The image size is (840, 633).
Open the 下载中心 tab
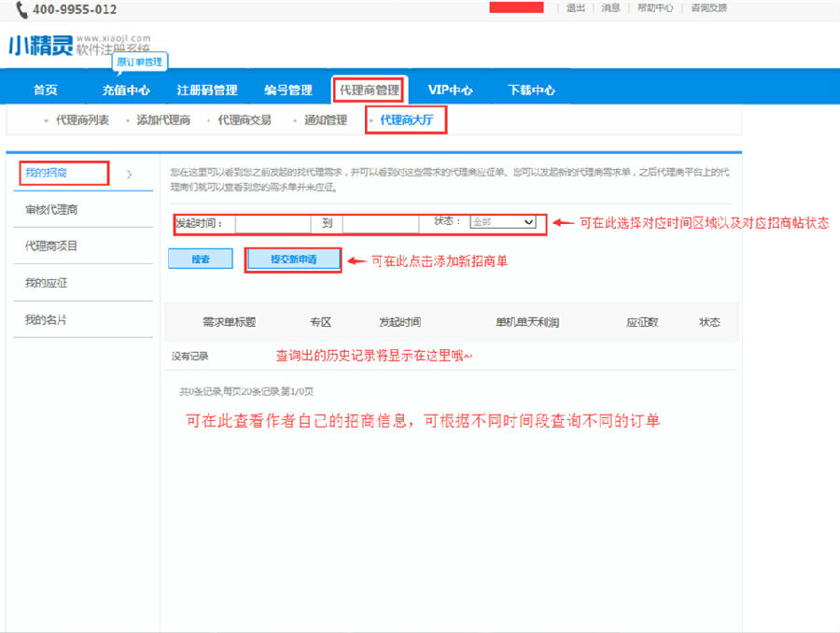point(531,90)
